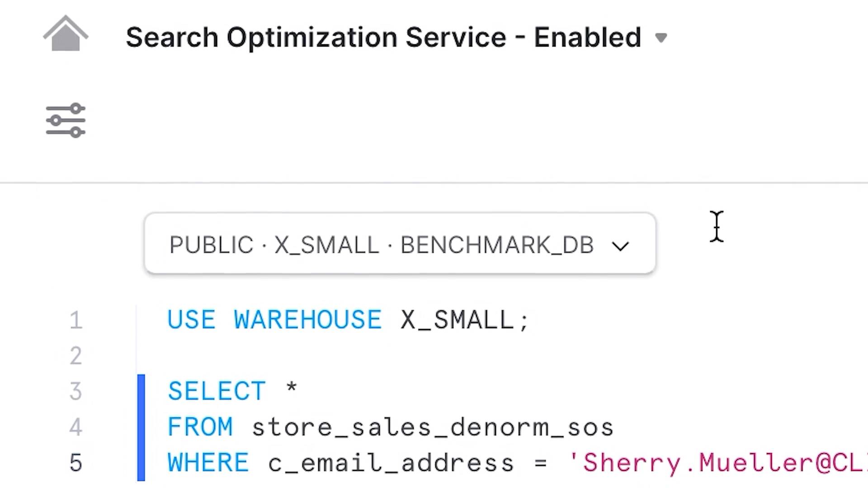Click the Home icon

point(66,34)
